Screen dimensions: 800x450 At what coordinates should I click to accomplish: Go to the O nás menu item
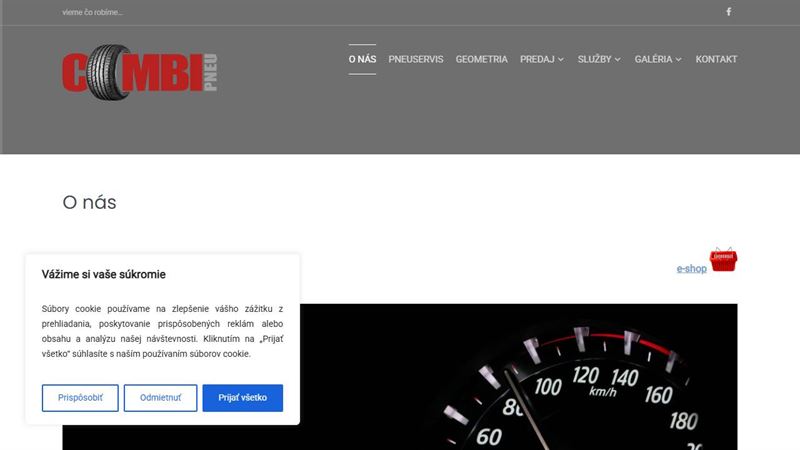362,59
